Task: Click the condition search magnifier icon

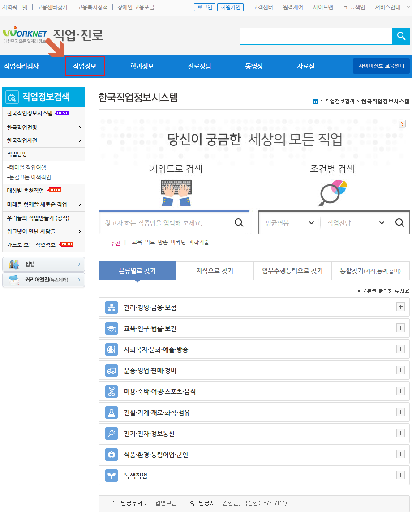Action: click(400, 222)
